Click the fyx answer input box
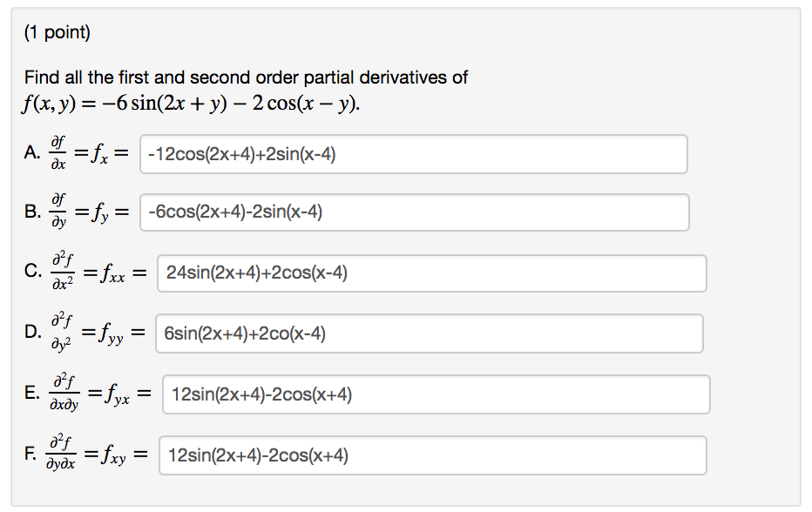 (x=431, y=394)
